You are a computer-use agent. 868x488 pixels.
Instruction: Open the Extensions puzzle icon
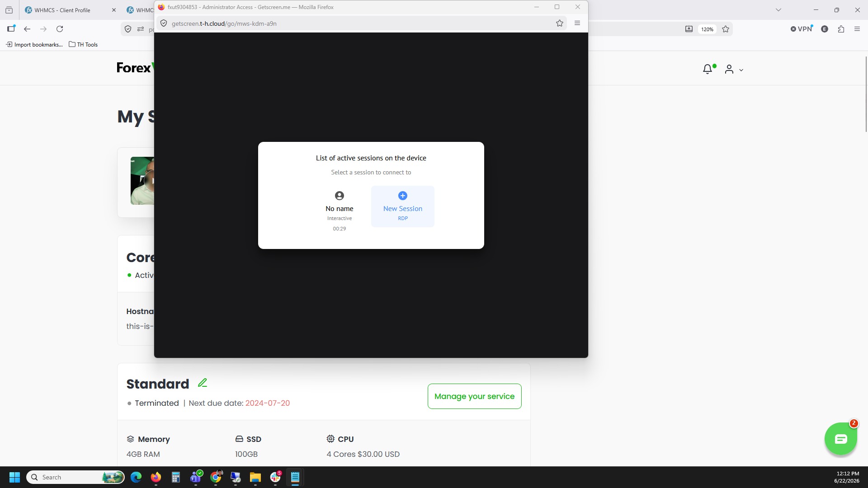[841, 29]
